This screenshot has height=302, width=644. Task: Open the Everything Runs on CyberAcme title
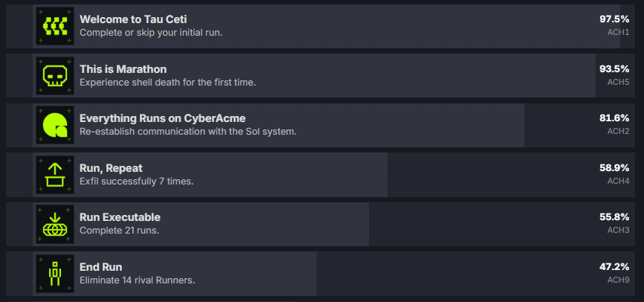(162, 118)
